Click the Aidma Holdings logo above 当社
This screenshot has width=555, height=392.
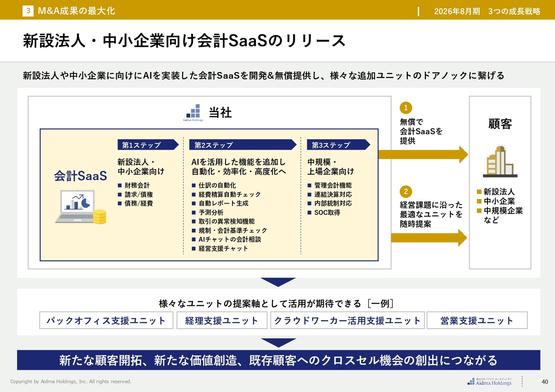click(x=193, y=113)
